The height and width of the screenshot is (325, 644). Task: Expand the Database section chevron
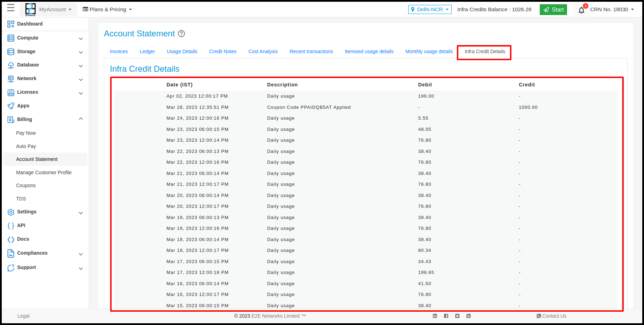[81, 66]
